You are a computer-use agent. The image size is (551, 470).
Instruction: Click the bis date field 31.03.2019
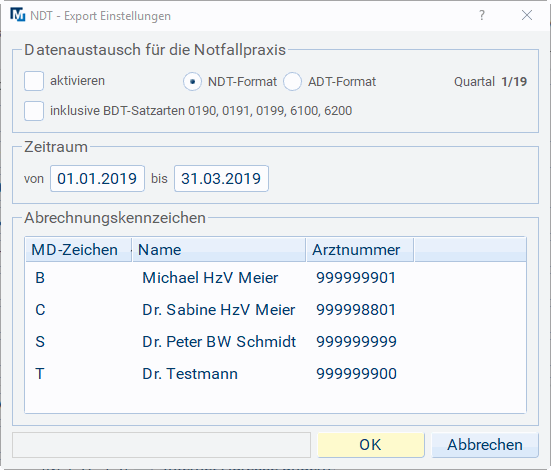pyautogui.click(x=221, y=179)
